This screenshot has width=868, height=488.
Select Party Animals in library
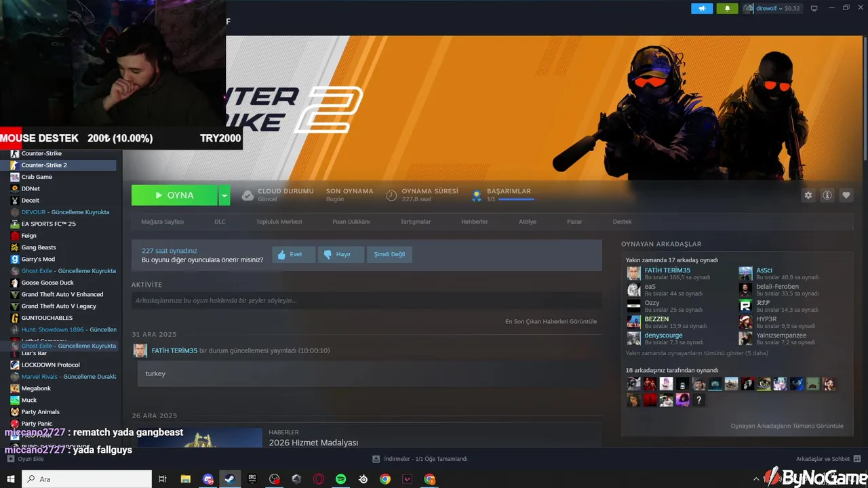(x=40, y=412)
